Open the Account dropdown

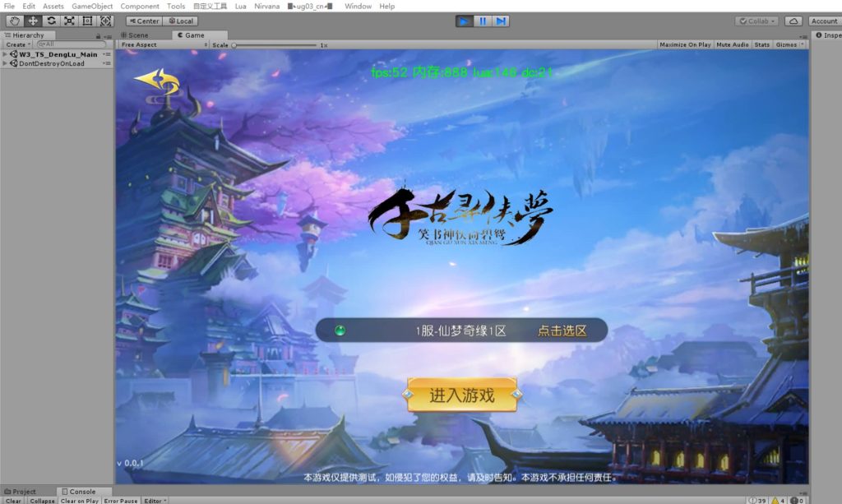click(x=823, y=21)
